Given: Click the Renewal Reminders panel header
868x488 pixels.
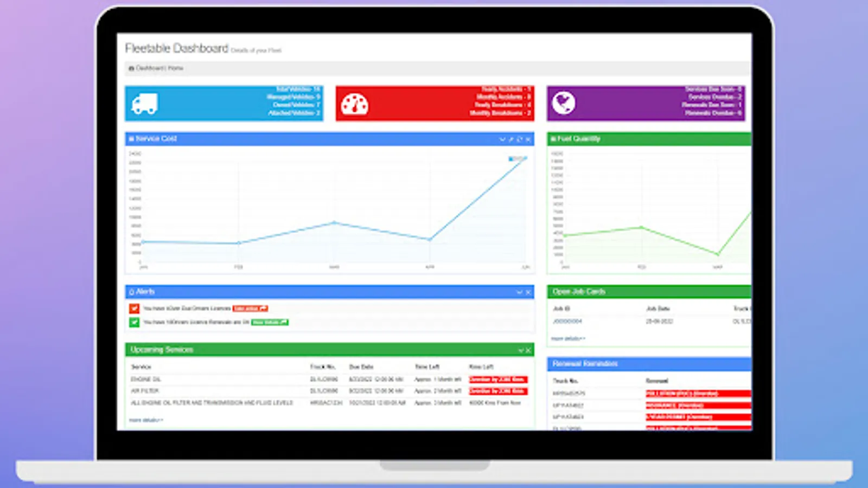Looking at the screenshot, I should (x=649, y=364).
